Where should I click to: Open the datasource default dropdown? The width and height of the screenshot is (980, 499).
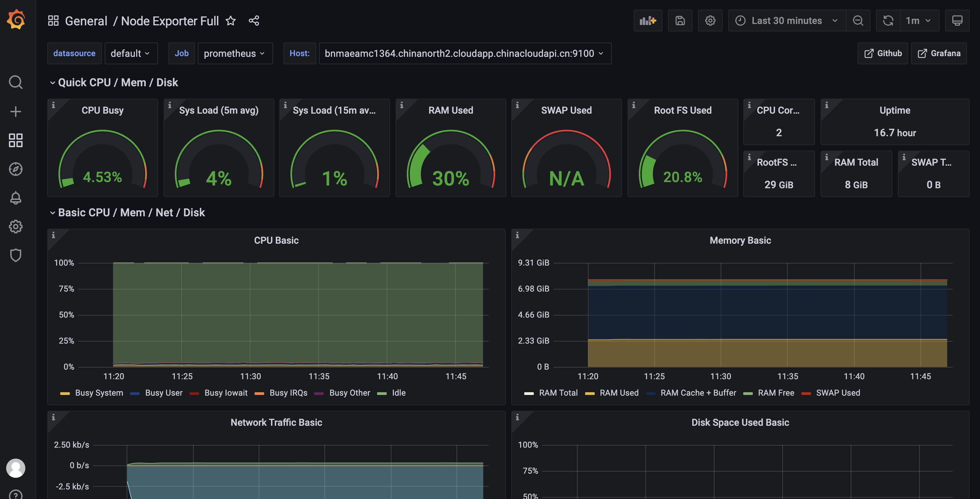[130, 53]
